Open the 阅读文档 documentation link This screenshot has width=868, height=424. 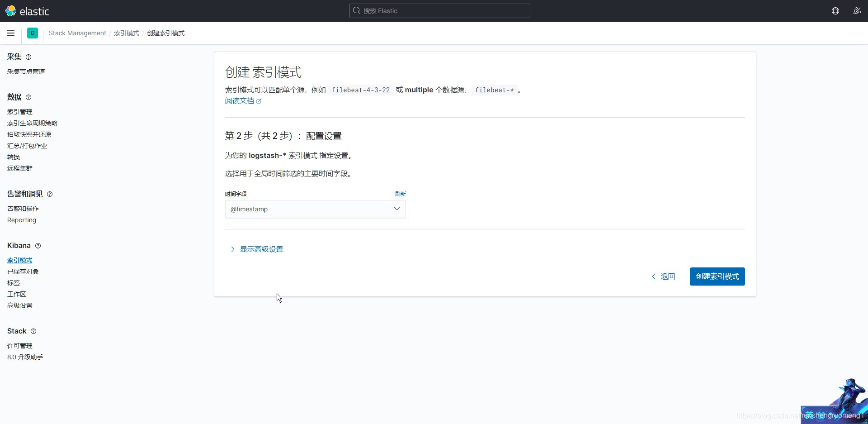coord(240,101)
